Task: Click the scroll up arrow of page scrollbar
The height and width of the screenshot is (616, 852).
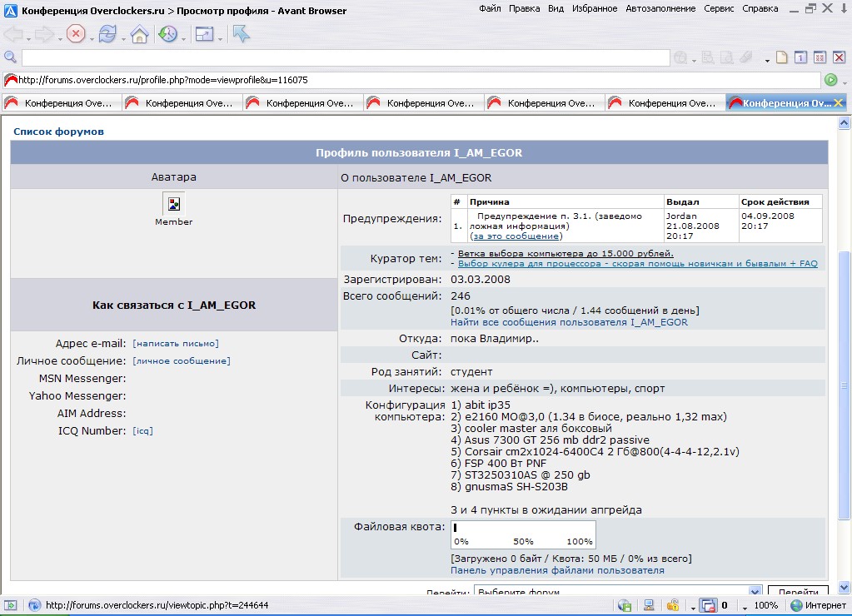Action: (844, 122)
